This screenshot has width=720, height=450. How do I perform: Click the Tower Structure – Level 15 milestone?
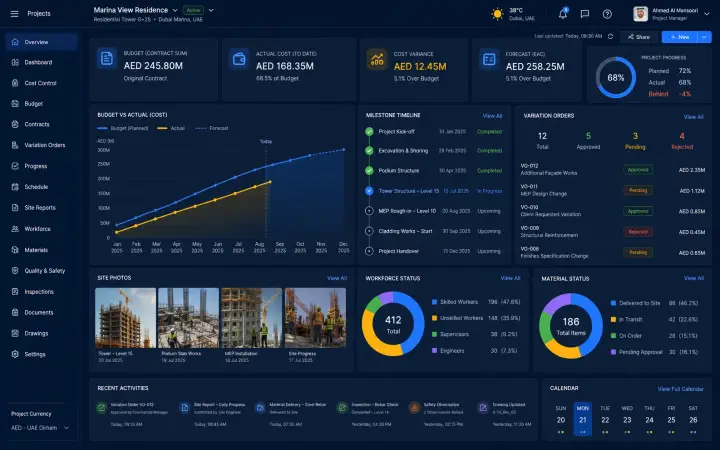(x=433, y=191)
